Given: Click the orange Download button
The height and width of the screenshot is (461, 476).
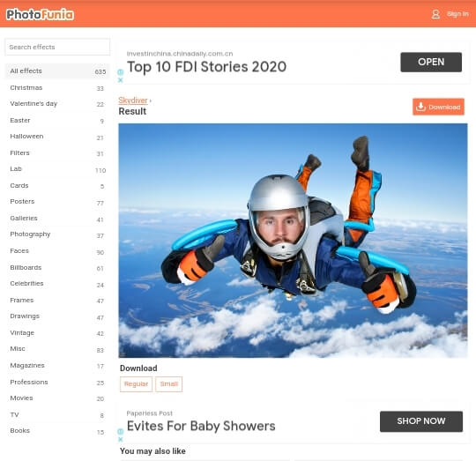Looking at the screenshot, I should tap(438, 107).
